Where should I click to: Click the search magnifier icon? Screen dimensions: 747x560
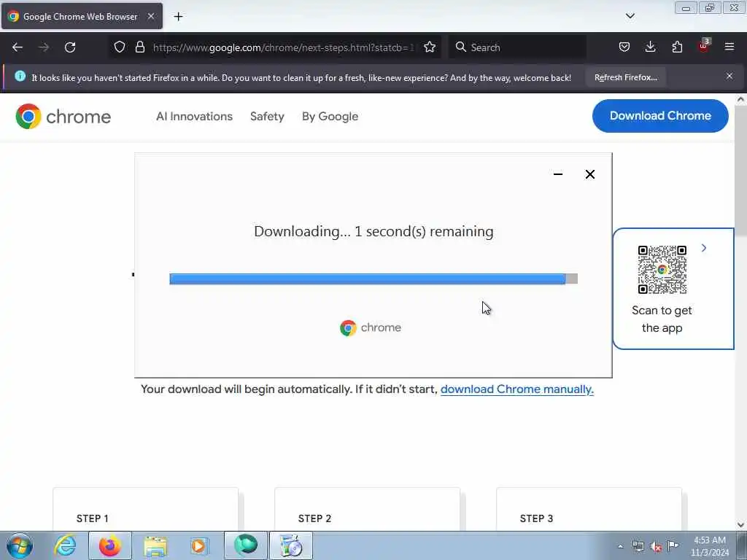click(x=461, y=47)
